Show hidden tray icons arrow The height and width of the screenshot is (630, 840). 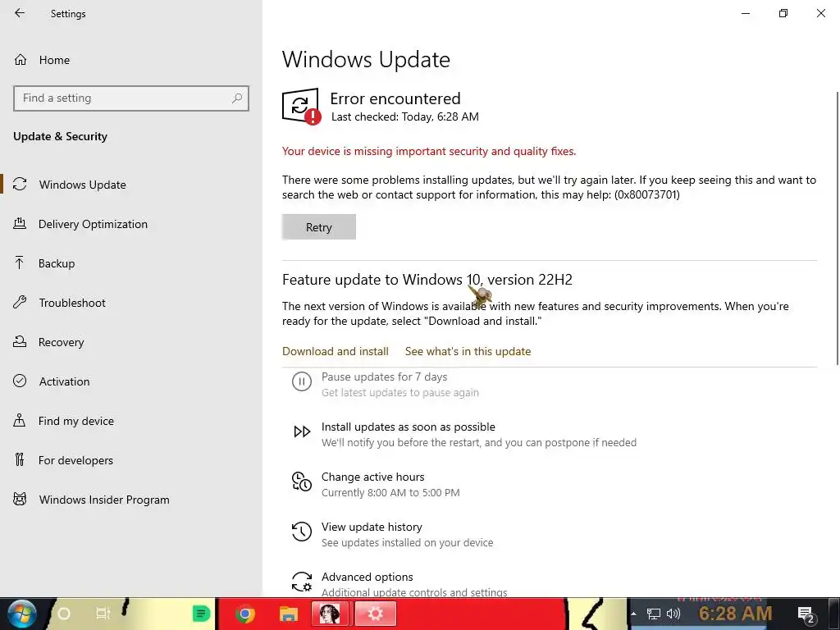[634, 614]
